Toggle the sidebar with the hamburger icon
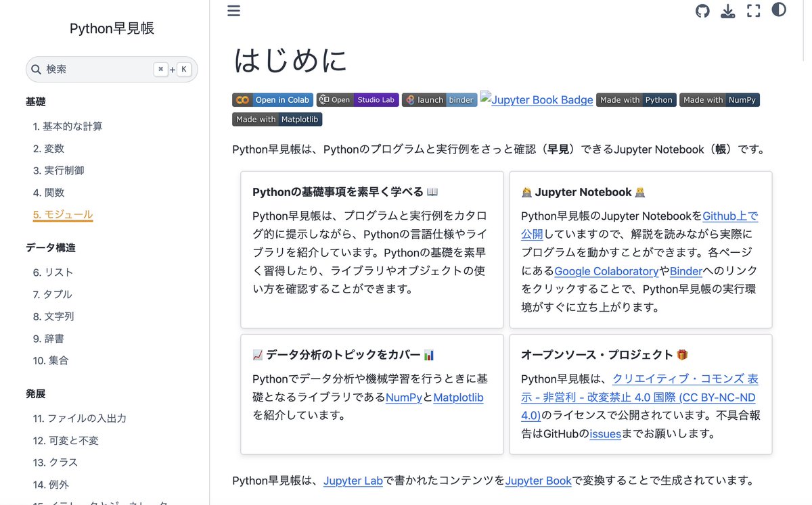Screen dimensions: 812x505 (x=233, y=11)
